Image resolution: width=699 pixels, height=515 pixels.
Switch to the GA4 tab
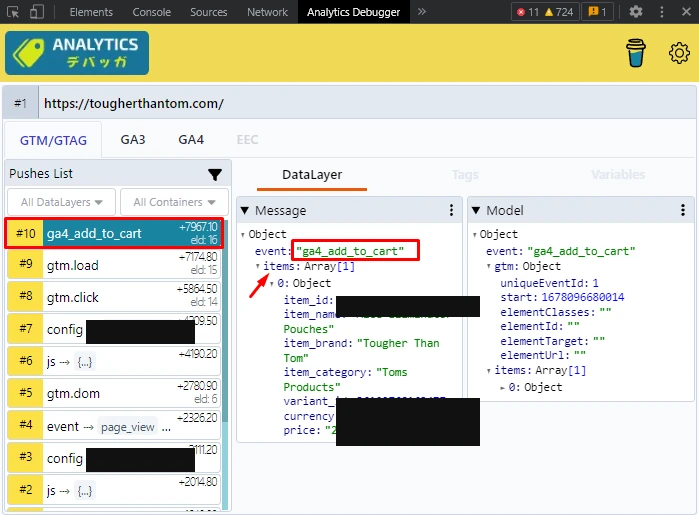191,140
